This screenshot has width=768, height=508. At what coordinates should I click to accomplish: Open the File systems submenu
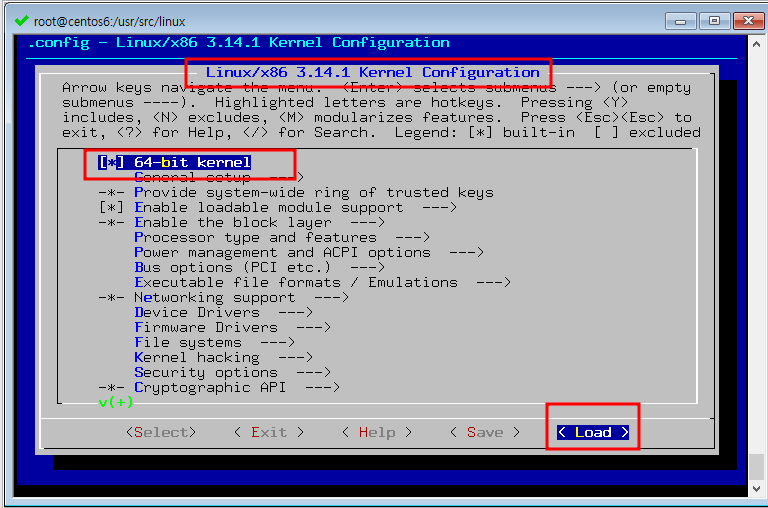coord(215,342)
